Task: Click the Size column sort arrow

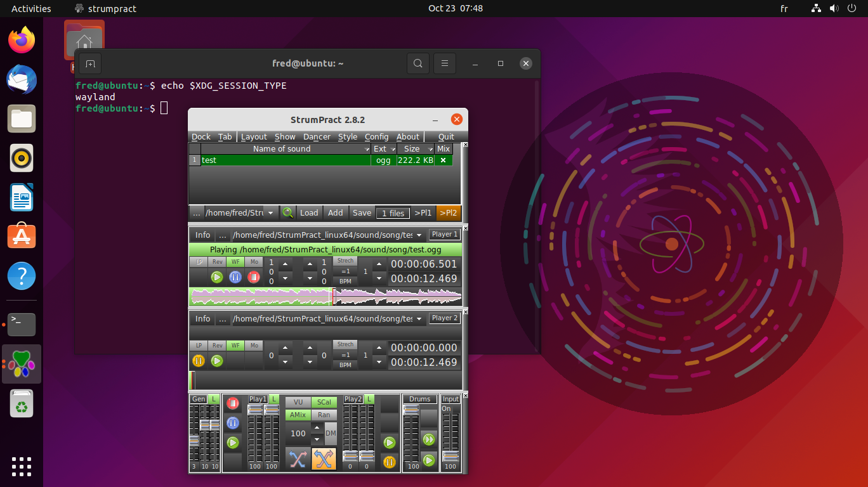Action: click(x=430, y=149)
